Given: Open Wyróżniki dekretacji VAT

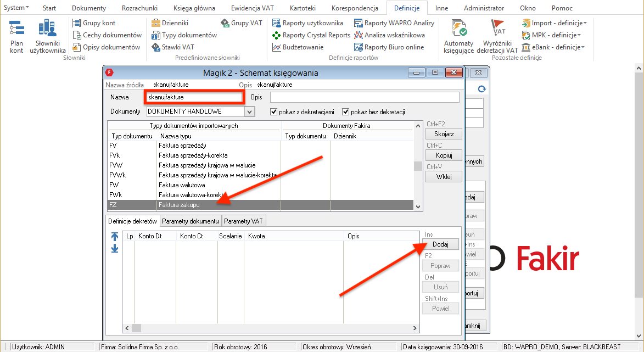Looking at the screenshot, I should 497,36.
